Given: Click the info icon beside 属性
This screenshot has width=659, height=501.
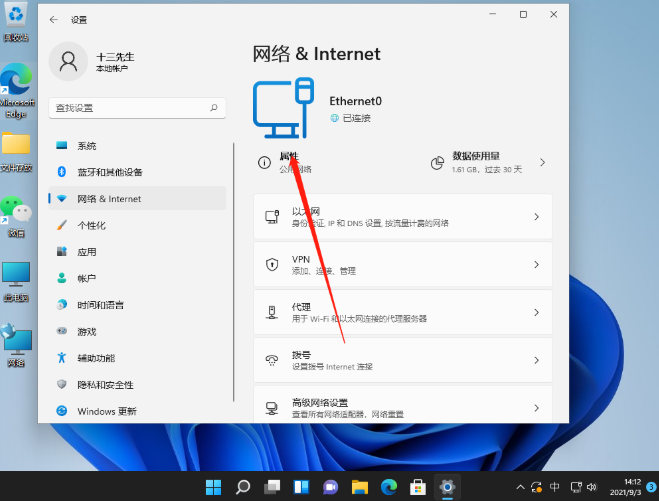Looking at the screenshot, I should pyautogui.click(x=264, y=162).
